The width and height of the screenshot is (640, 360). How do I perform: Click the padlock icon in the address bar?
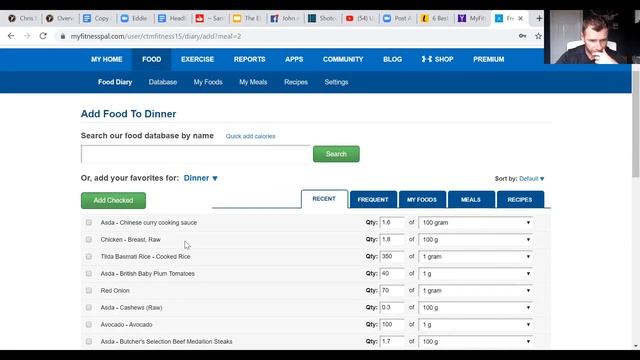click(62, 36)
